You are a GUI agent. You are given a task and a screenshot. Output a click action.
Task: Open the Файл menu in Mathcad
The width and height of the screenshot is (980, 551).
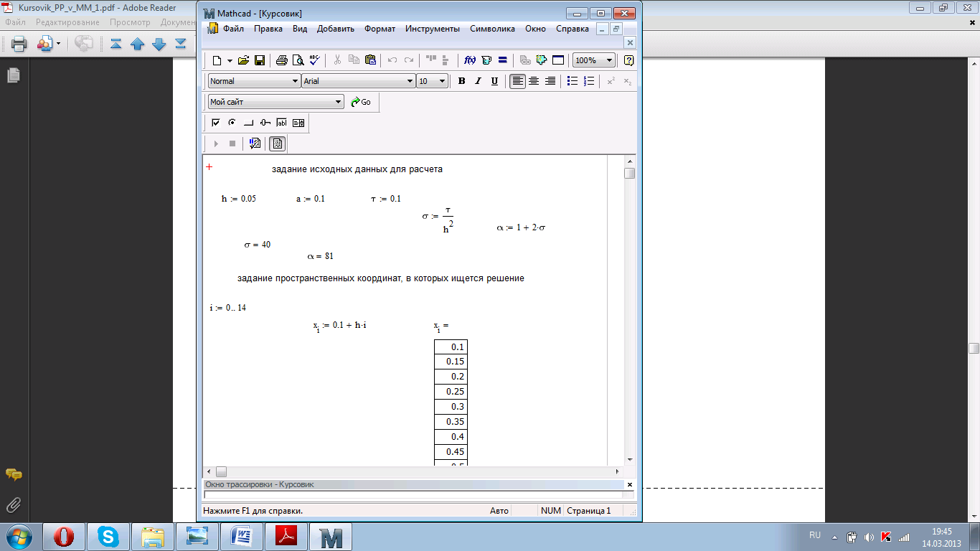point(233,29)
